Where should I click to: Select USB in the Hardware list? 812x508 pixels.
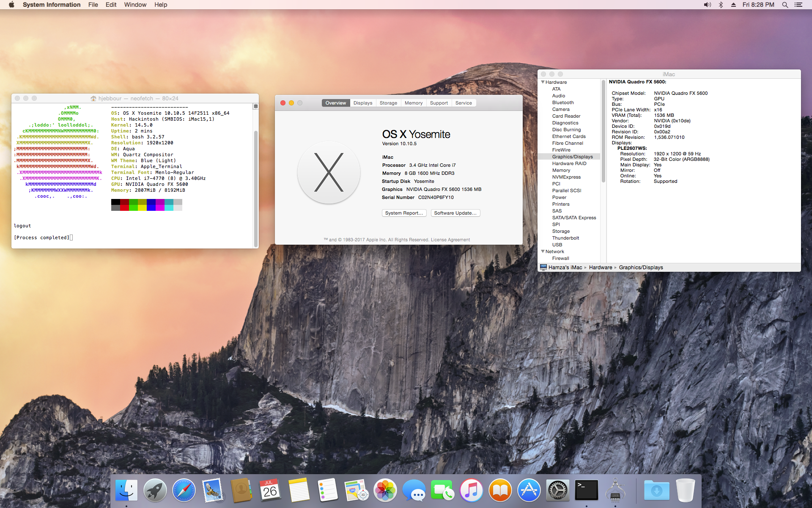(557, 245)
